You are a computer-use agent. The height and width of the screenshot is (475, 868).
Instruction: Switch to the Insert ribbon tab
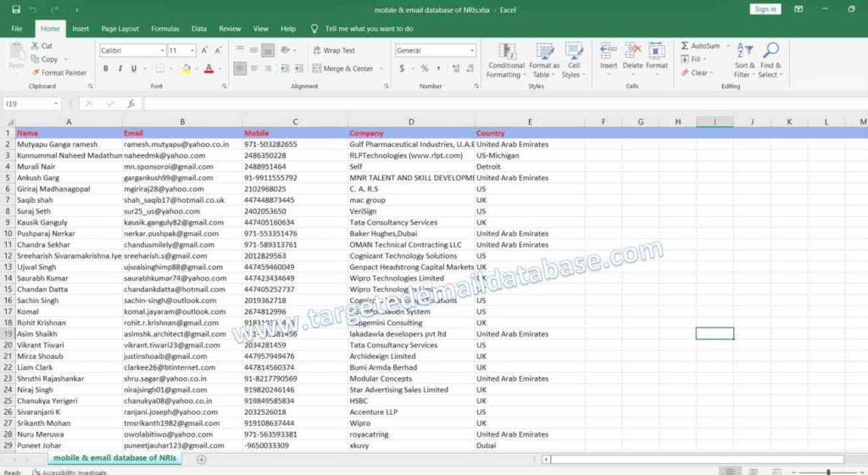pyautogui.click(x=81, y=29)
